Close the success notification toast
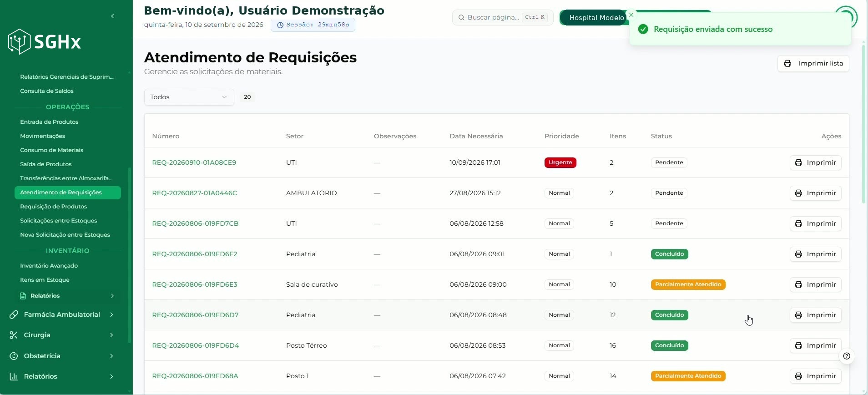Image resolution: width=868 pixels, height=395 pixels. pyautogui.click(x=631, y=15)
